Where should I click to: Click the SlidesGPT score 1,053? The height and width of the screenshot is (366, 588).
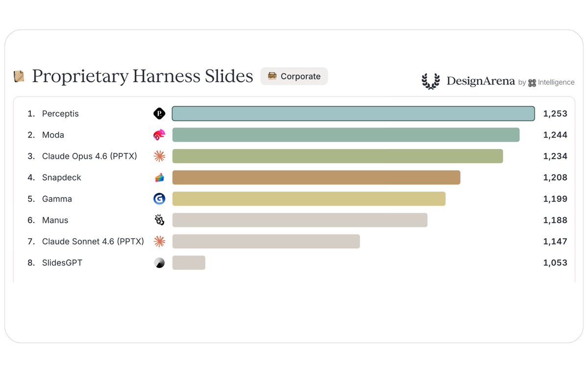[555, 263]
